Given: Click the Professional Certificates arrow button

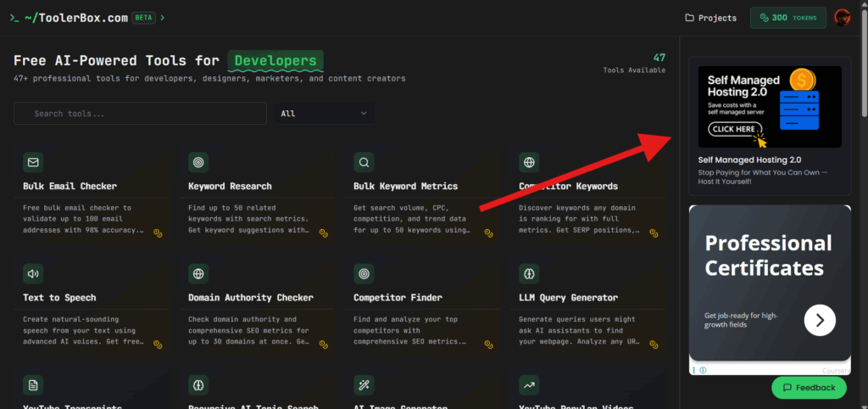Looking at the screenshot, I should click(x=820, y=320).
